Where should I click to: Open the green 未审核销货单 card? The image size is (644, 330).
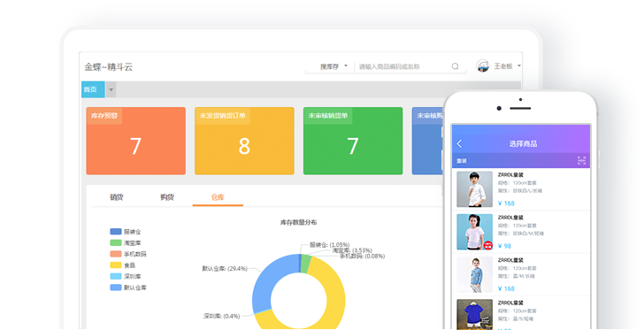[353, 141]
